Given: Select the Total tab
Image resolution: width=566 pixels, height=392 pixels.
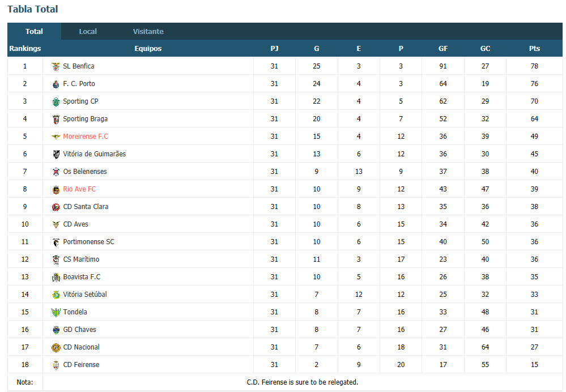Looking at the screenshot, I should 35,31.
